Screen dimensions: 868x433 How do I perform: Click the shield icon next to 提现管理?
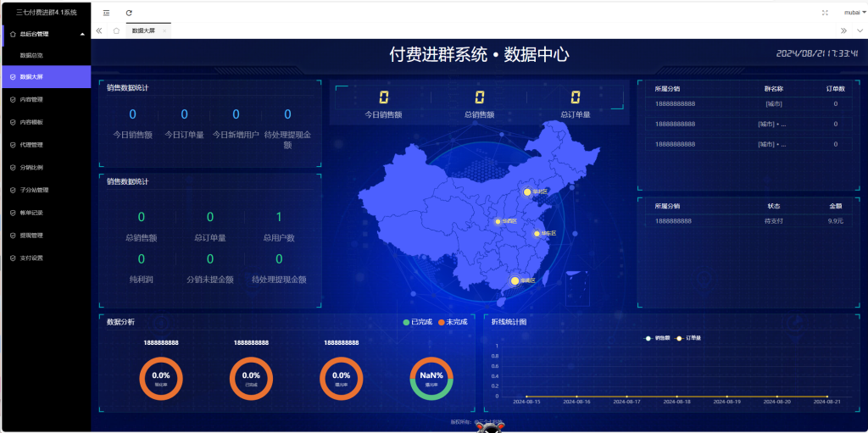(13, 236)
